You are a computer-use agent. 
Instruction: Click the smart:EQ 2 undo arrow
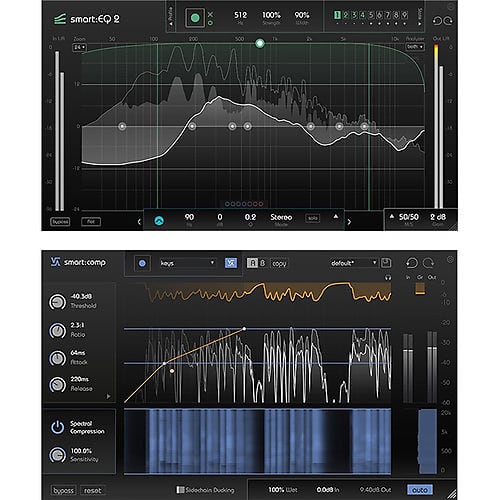coord(437,21)
